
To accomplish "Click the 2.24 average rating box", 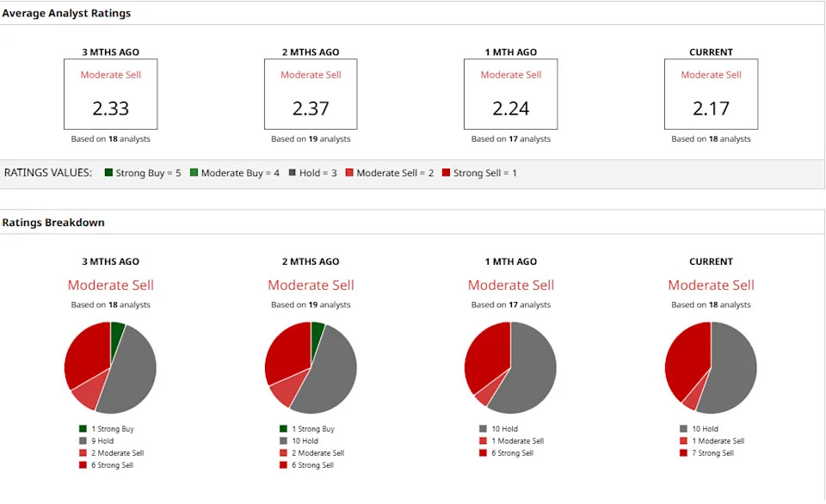I will tap(510, 94).
